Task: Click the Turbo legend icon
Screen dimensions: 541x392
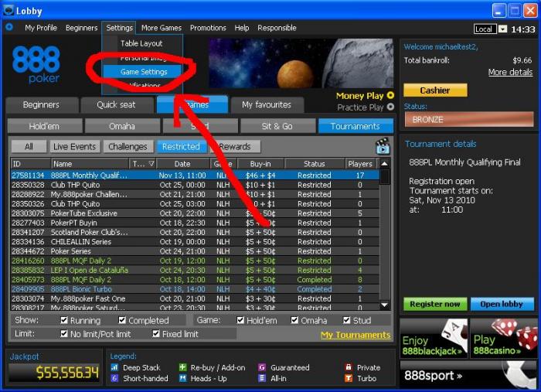Action: tap(349, 378)
